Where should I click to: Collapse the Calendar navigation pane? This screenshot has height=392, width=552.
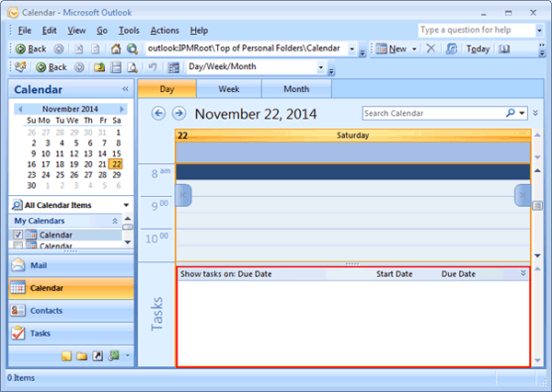click(125, 88)
